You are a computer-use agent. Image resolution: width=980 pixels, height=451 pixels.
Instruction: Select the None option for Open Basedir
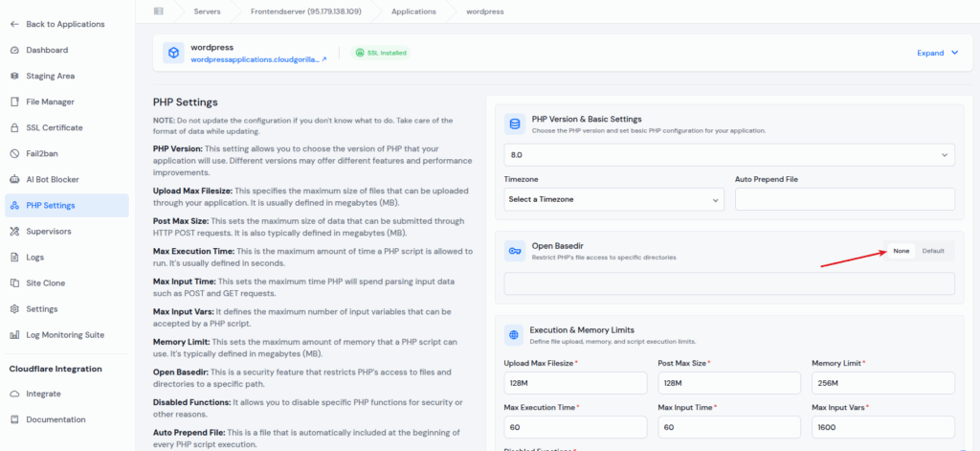(x=902, y=251)
